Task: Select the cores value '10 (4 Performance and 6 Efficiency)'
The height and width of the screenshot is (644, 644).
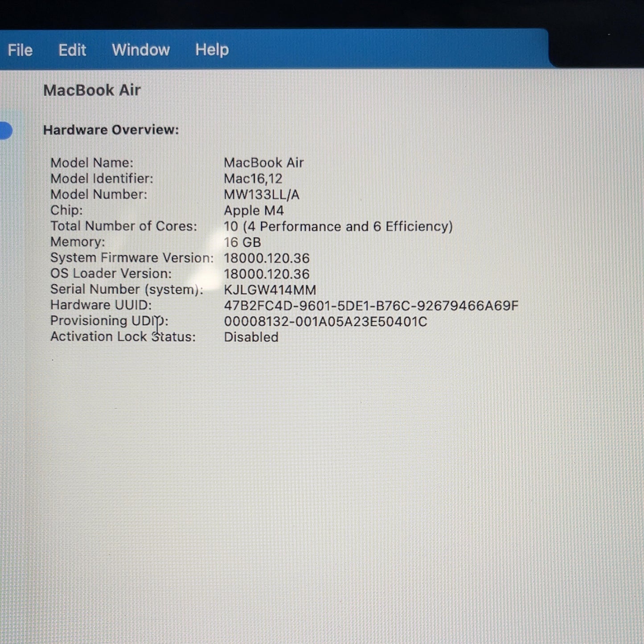Action: coord(338,226)
